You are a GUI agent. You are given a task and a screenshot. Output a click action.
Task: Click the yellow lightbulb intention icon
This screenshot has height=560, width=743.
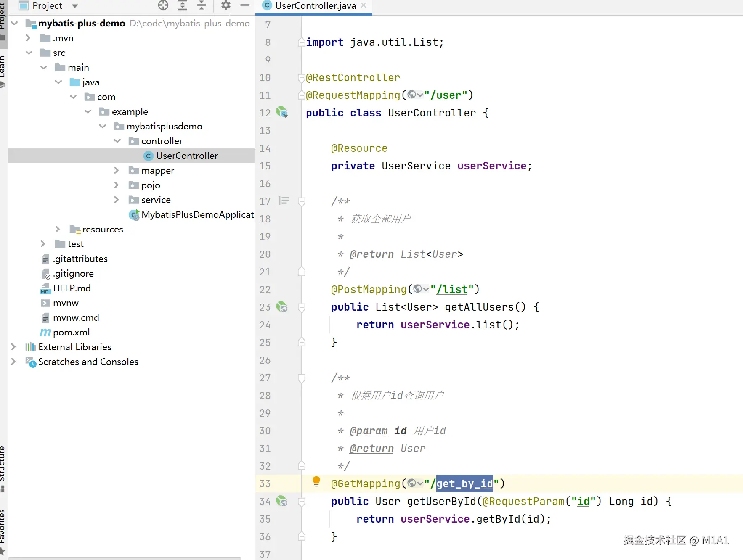pos(316,481)
